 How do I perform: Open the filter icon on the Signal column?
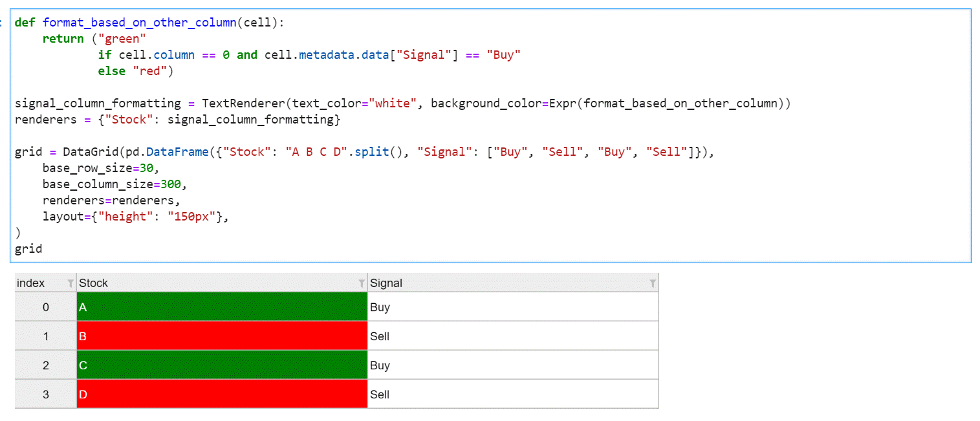[653, 283]
